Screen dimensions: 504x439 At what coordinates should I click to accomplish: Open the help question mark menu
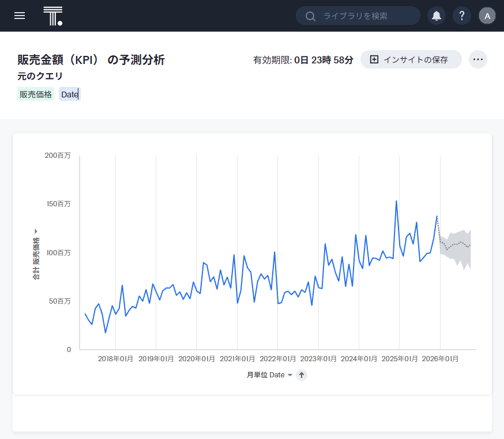click(461, 16)
